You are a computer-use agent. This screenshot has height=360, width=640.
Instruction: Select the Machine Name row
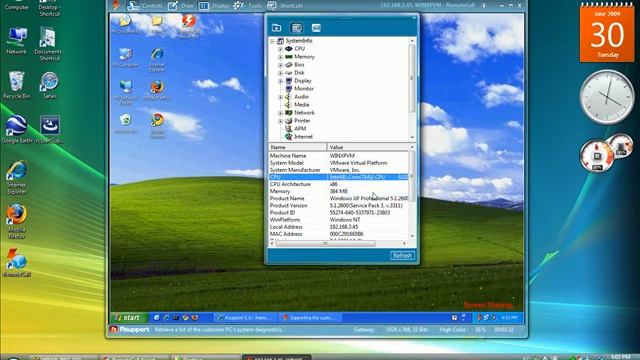[x=338, y=156]
